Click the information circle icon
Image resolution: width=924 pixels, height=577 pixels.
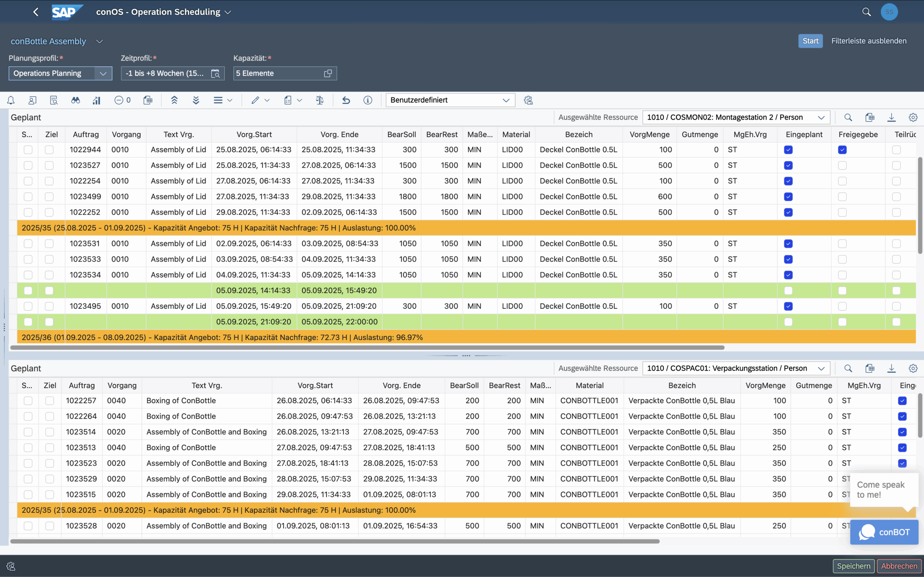coord(367,100)
